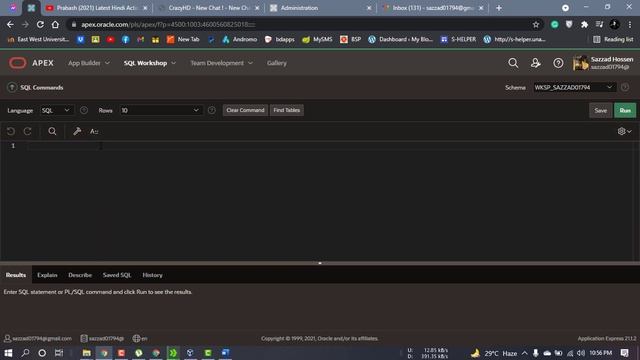The width and height of the screenshot is (640, 360).
Task: Open the Administration user icon
Action: click(x=536, y=63)
